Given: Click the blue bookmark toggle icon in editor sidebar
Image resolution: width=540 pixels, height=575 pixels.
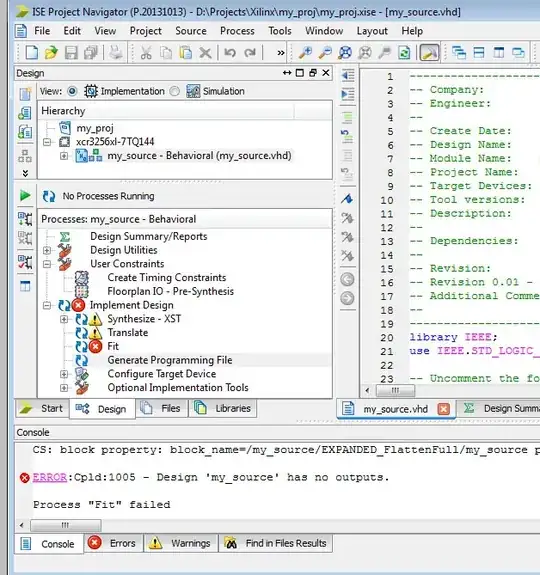Looking at the screenshot, I should [x=347, y=199].
